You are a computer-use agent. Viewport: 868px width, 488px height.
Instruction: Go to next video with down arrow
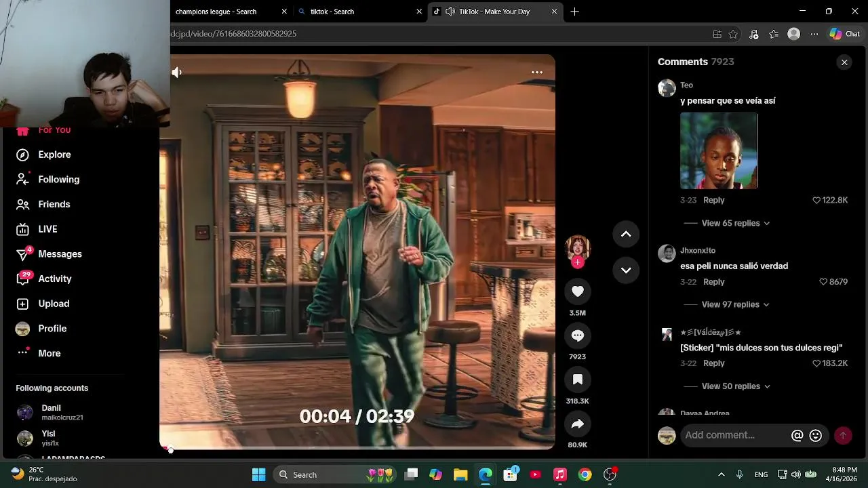tap(626, 270)
